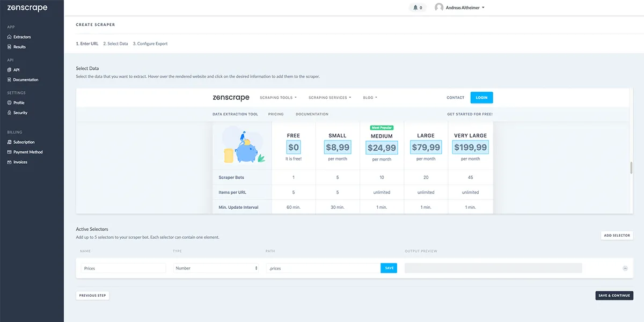Select the $199,99 Very Large price

(x=470, y=148)
